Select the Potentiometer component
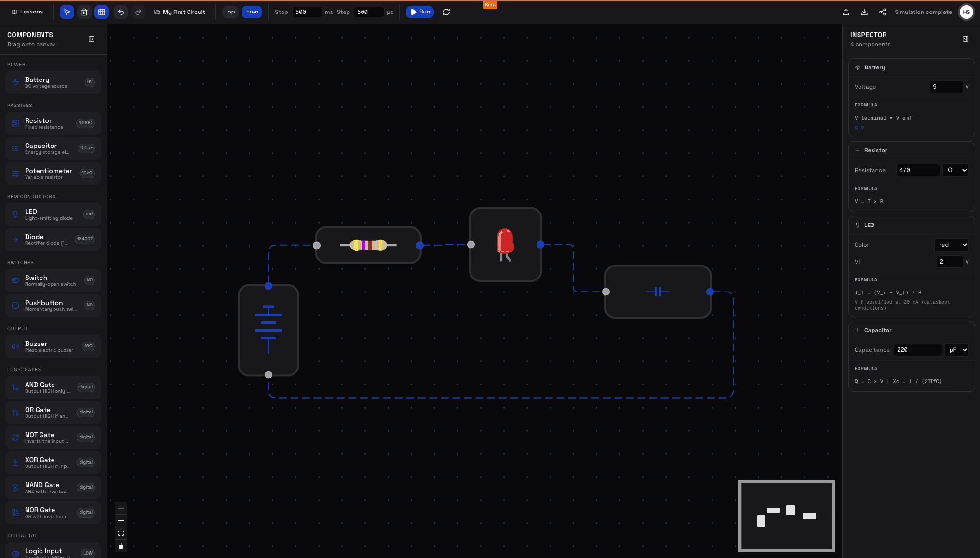980x558 pixels. tap(53, 173)
